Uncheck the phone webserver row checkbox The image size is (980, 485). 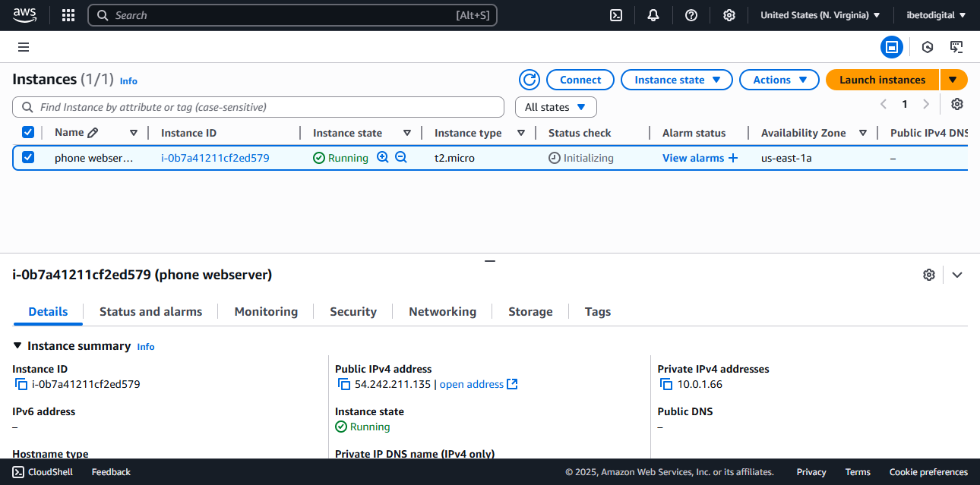coord(28,157)
